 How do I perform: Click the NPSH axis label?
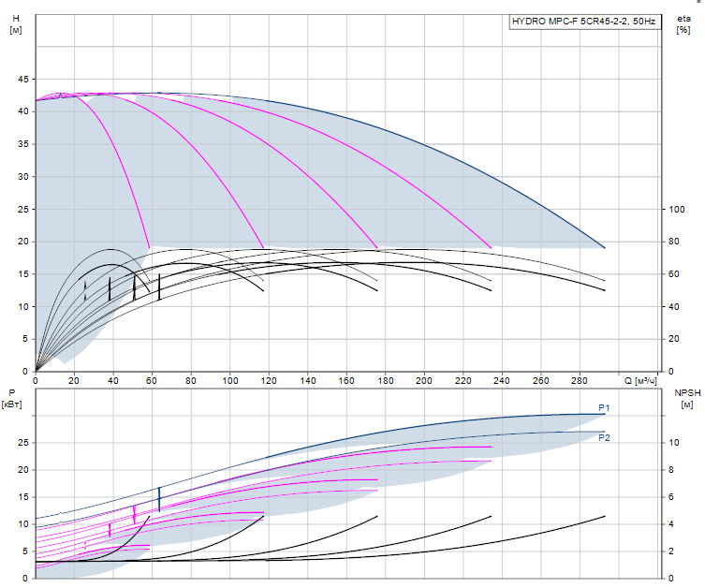(x=687, y=398)
